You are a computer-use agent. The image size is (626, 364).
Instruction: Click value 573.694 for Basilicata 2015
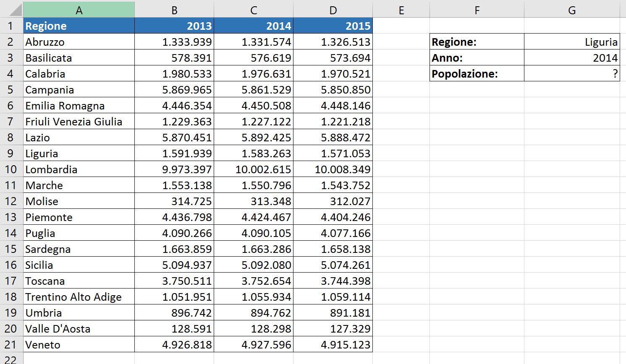[333, 58]
